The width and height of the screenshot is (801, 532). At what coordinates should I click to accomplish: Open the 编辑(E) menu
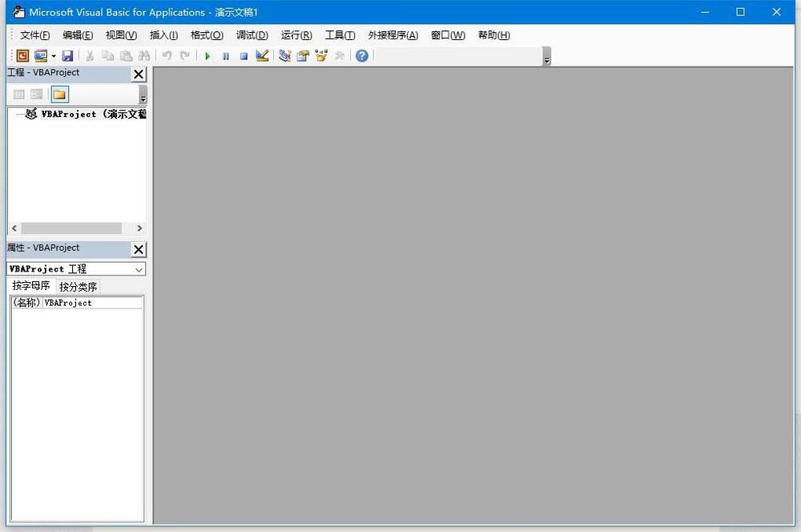pos(78,35)
